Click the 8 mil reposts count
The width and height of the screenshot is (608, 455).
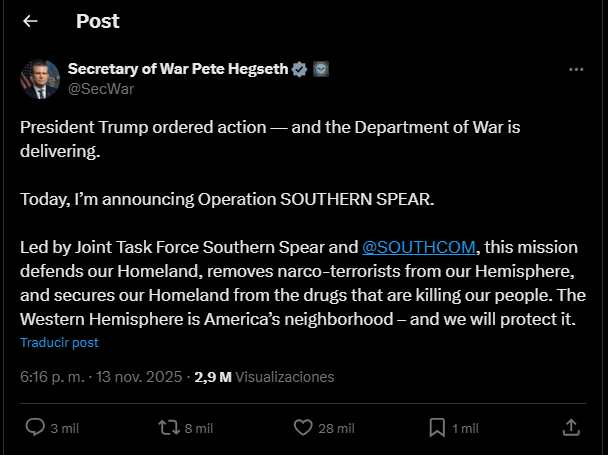(x=199, y=428)
